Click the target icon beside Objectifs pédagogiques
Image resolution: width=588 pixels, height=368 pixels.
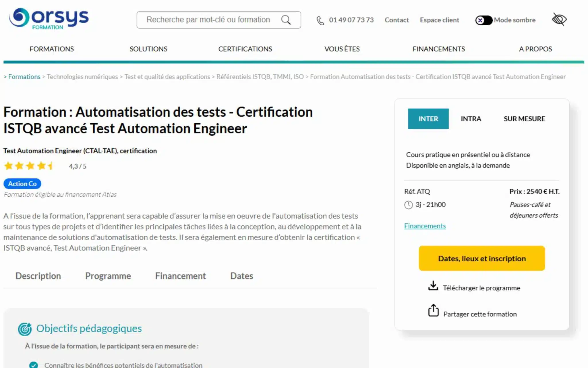tap(25, 329)
